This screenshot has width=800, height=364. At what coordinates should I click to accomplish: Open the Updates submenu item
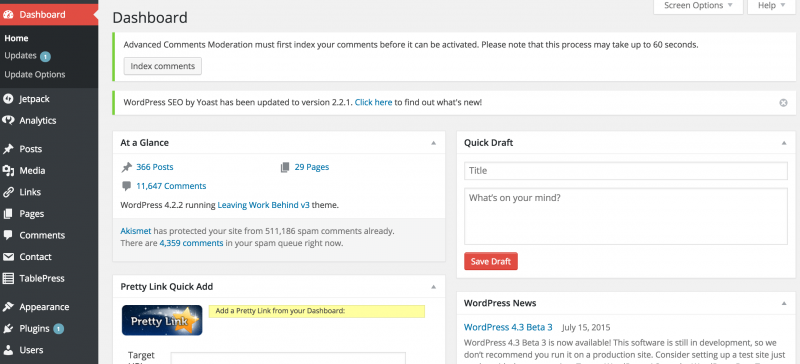tap(20, 56)
